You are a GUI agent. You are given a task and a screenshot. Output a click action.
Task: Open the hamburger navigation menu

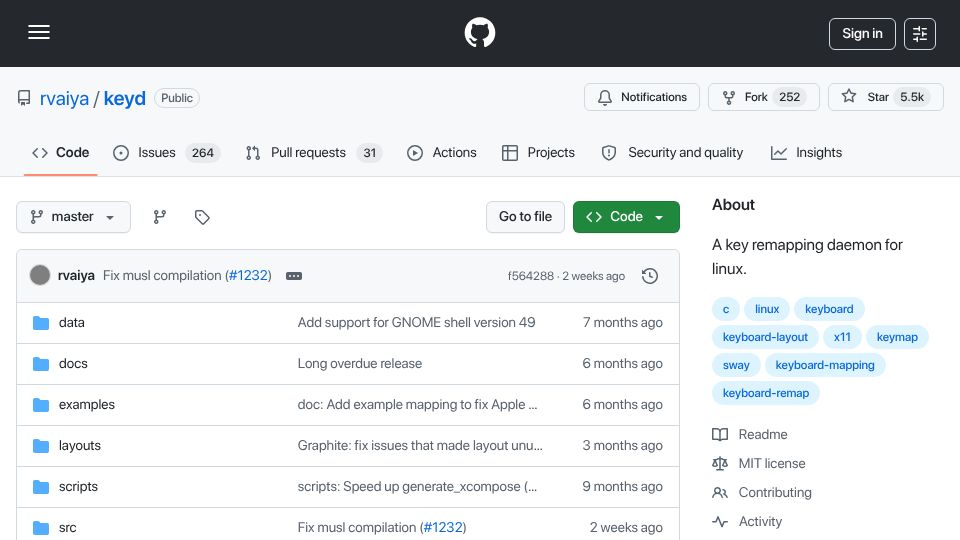(x=39, y=32)
